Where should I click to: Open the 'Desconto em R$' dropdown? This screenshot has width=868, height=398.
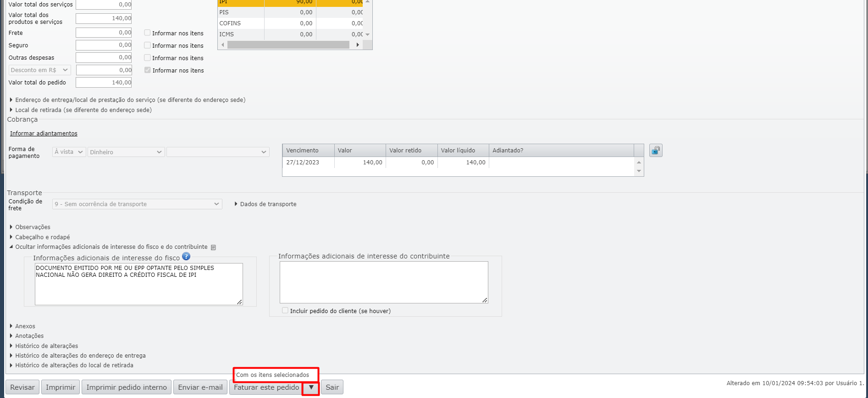(x=40, y=70)
